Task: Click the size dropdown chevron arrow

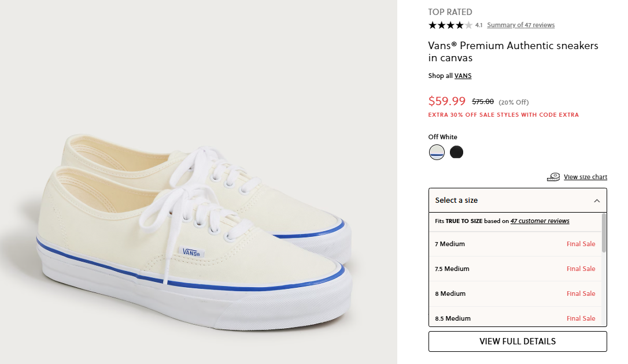Action: click(597, 201)
